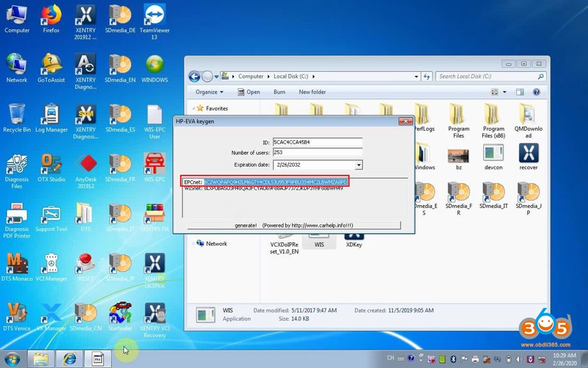
Task: Open the Windows Start menu
Action: tap(12, 359)
